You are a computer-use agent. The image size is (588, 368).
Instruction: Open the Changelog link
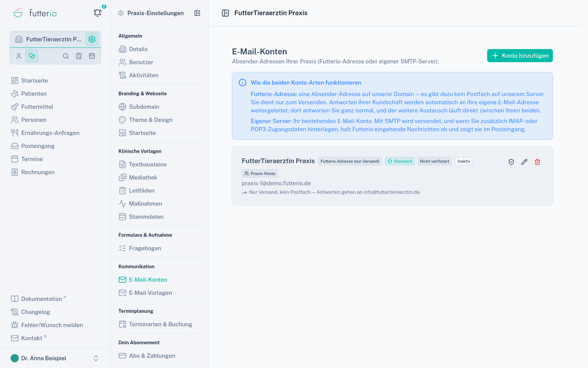tap(31, 312)
